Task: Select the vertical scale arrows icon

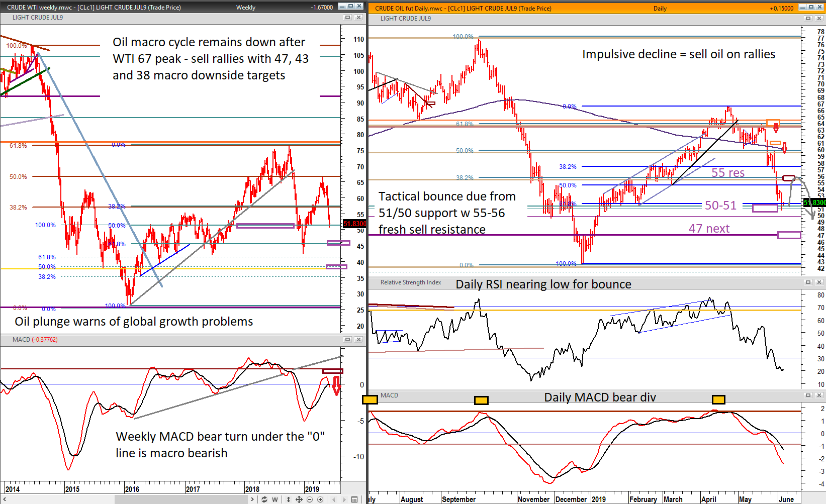Action: pyautogui.click(x=289, y=499)
